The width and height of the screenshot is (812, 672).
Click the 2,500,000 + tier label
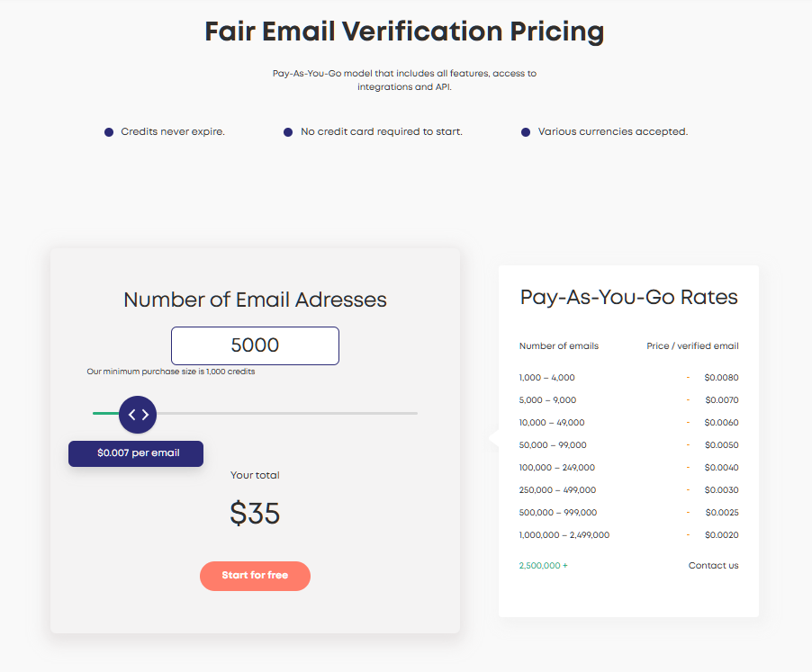543,566
